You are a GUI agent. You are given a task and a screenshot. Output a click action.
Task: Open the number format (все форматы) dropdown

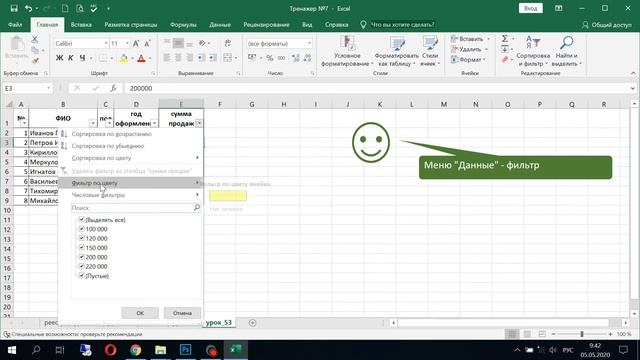point(309,43)
